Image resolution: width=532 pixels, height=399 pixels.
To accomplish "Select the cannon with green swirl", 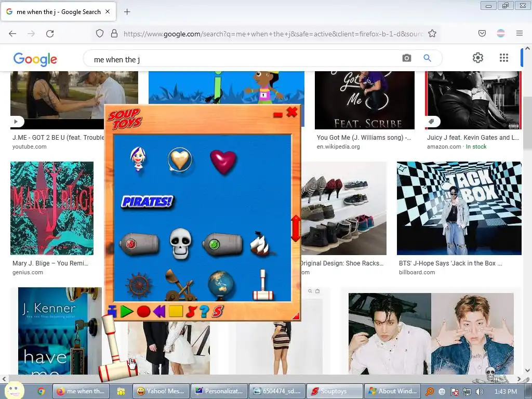I will click(x=222, y=244).
